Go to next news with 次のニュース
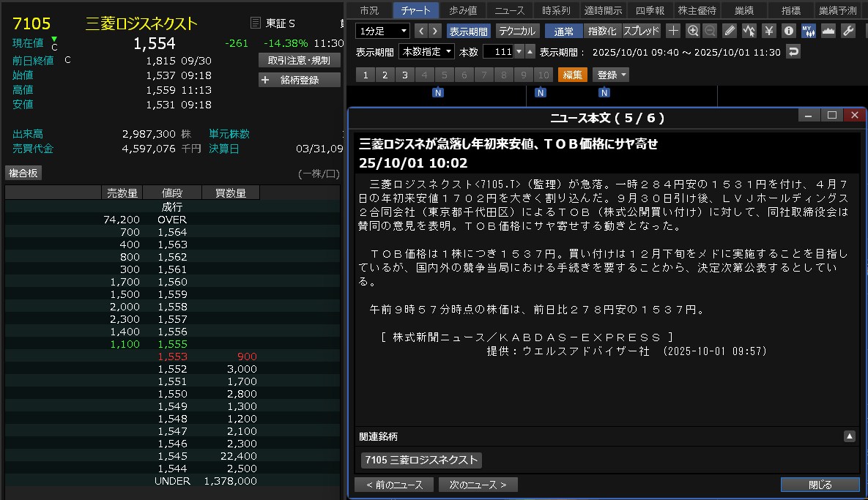Screen dimensions: 868x500 (478, 485)
